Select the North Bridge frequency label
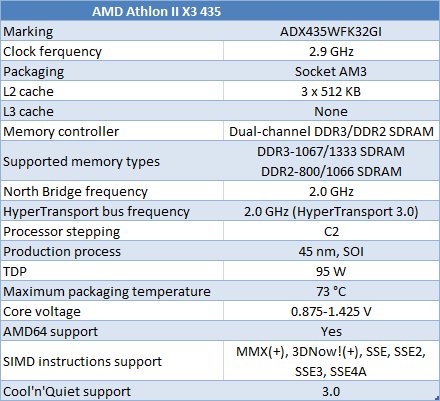This screenshot has height=401, width=440. (75, 192)
